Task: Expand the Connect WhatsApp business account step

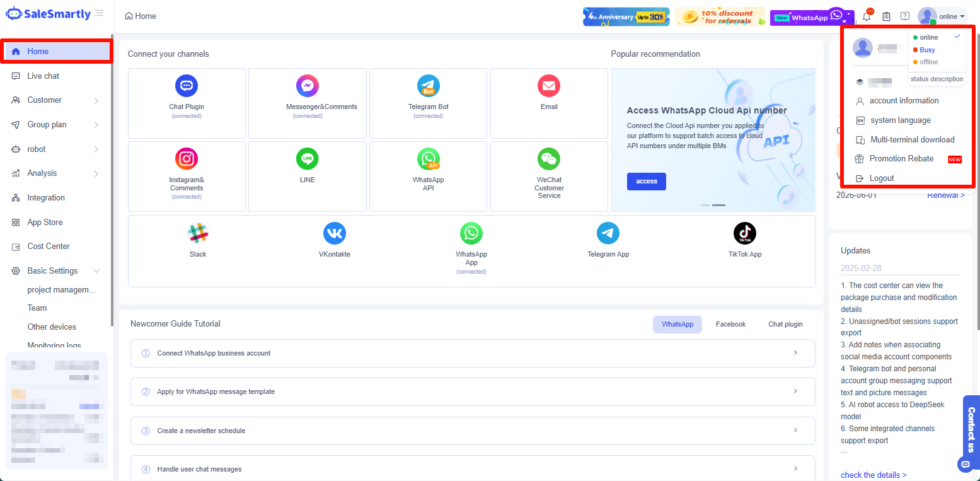Action: pos(473,353)
